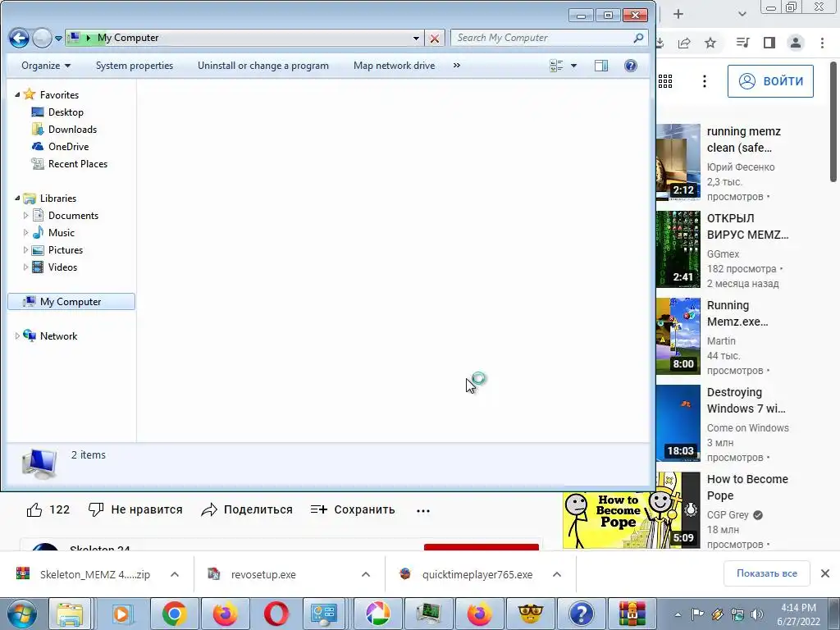Open YouTube settings three-dot icon
The height and width of the screenshot is (630, 840).
(x=705, y=81)
